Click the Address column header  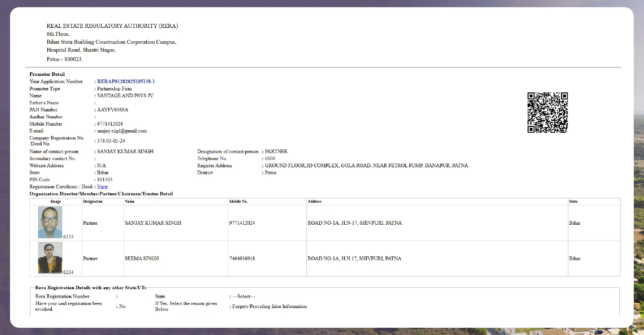(314, 201)
